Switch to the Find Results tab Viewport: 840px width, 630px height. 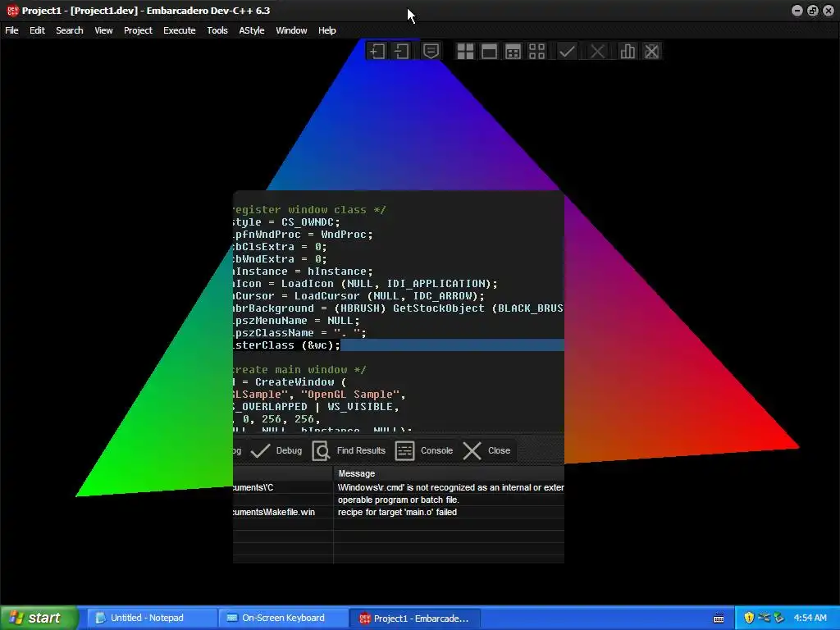[349, 450]
